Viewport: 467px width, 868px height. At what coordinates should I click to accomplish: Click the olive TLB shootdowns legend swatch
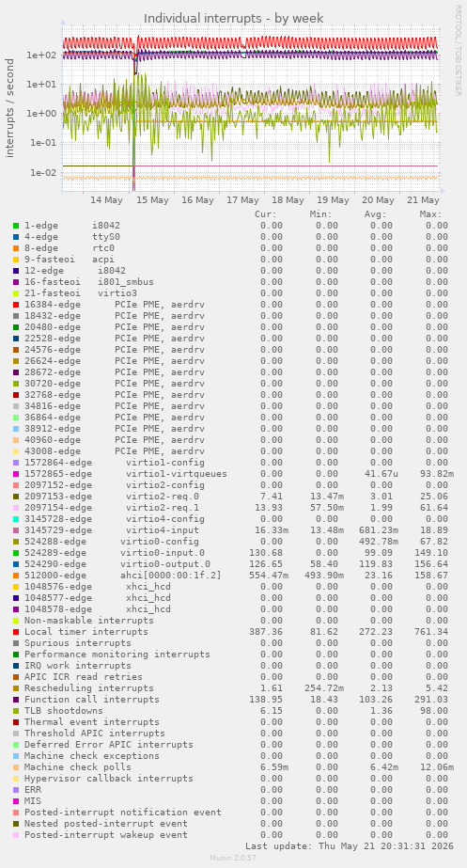(x=16, y=711)
